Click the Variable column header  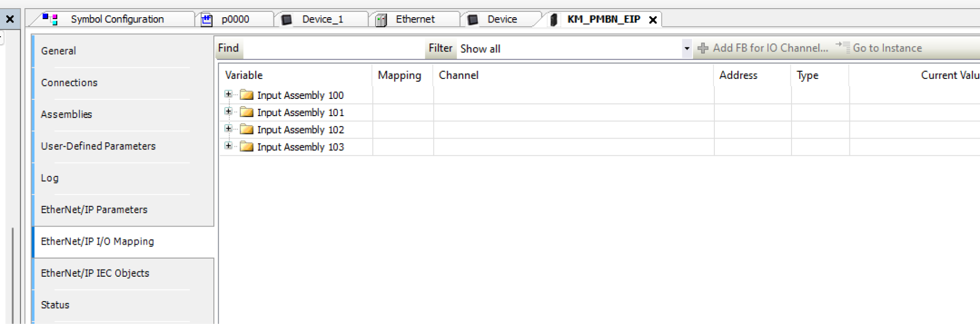(244, 75)
